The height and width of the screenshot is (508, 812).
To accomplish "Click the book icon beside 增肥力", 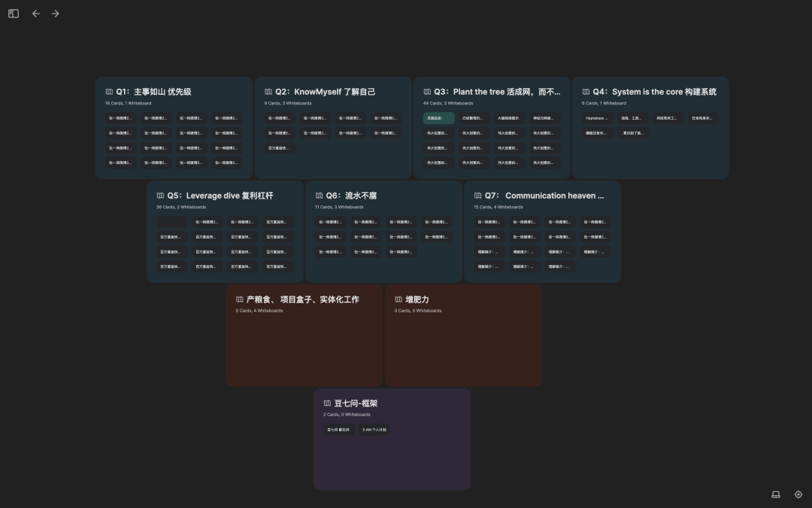I will pyautogui.click(x=398, y=299).
